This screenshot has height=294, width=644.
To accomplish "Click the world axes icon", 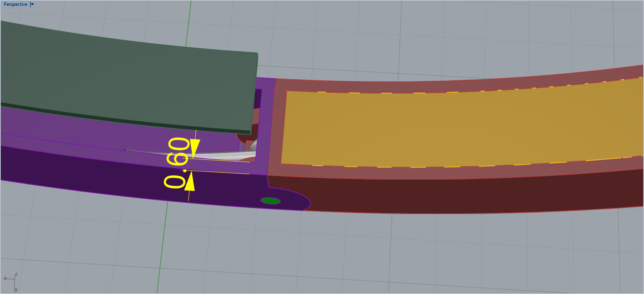I will tap(11, 282).
